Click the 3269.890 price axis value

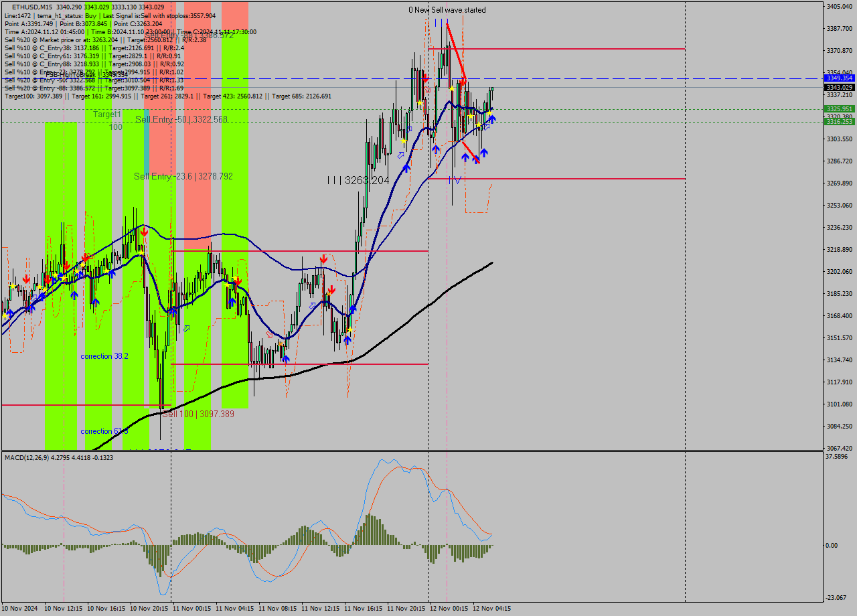(x=839, y=183)
